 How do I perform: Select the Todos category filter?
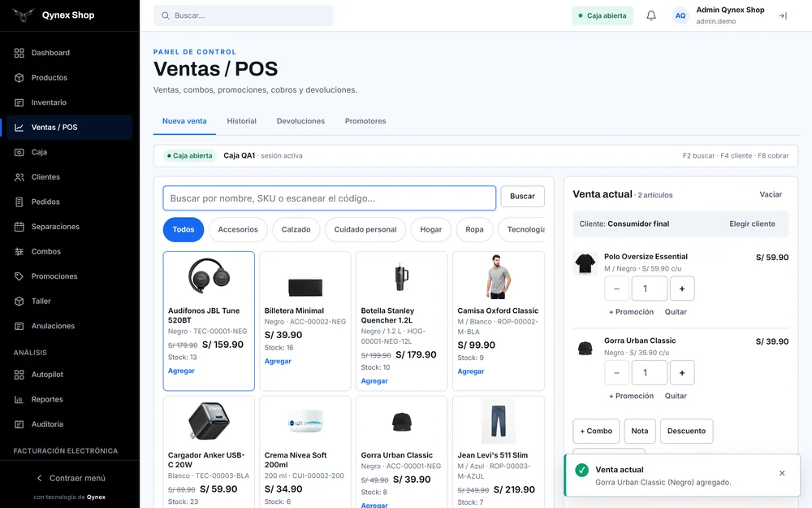(184, 230)
